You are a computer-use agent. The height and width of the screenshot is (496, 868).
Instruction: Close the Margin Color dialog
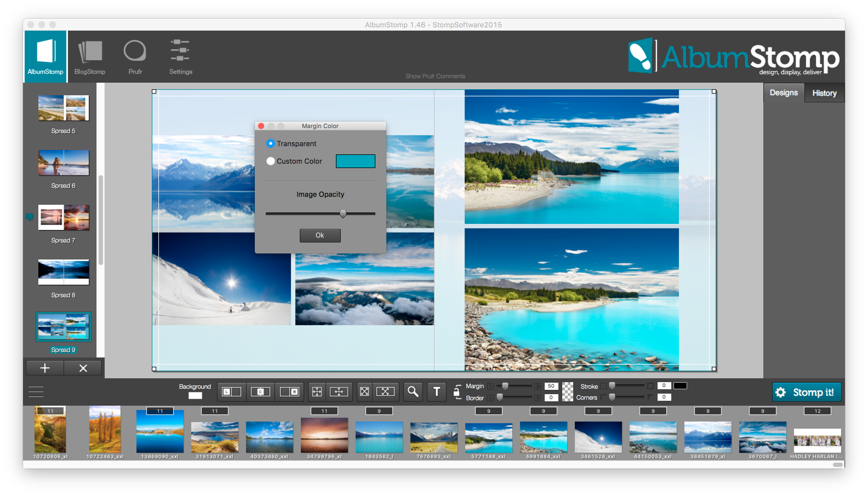(x=261, y=126)
